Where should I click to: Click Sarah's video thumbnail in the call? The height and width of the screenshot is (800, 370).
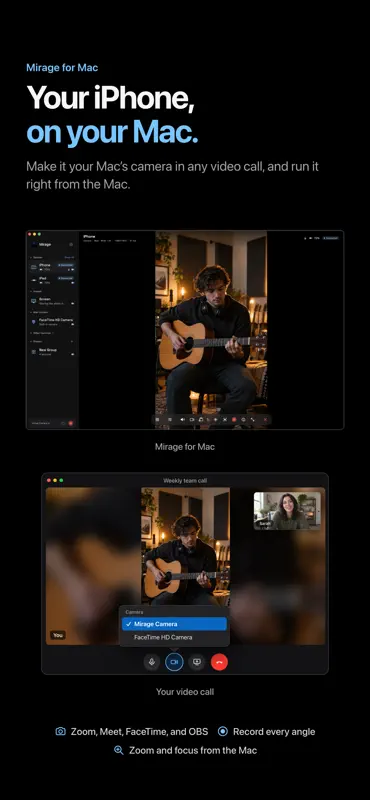(x=287, y=511)
